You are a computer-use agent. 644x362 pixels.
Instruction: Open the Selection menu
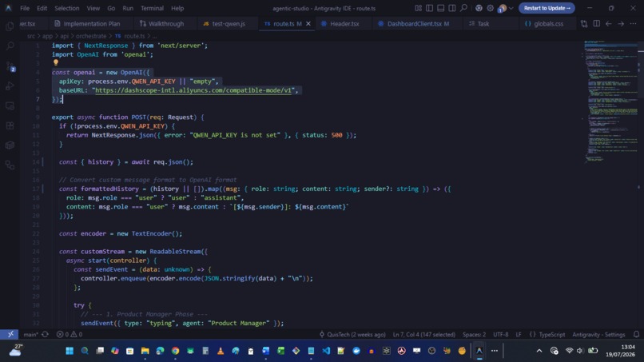click(67, 8)
